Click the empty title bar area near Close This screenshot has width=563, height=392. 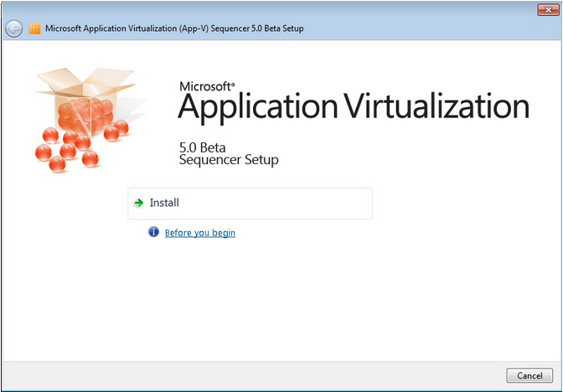tap(469, 28)
